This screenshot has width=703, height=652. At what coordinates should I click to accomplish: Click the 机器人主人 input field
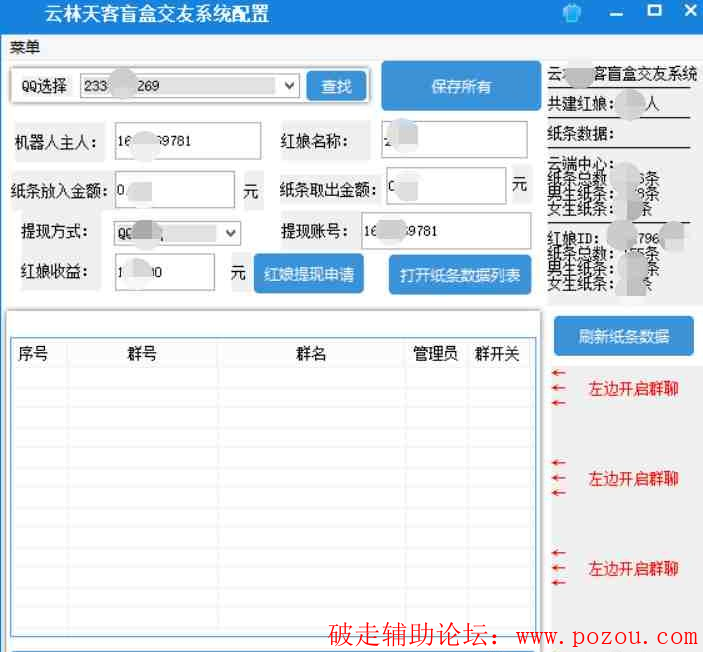pyautogui.click(x=188, y=141)
